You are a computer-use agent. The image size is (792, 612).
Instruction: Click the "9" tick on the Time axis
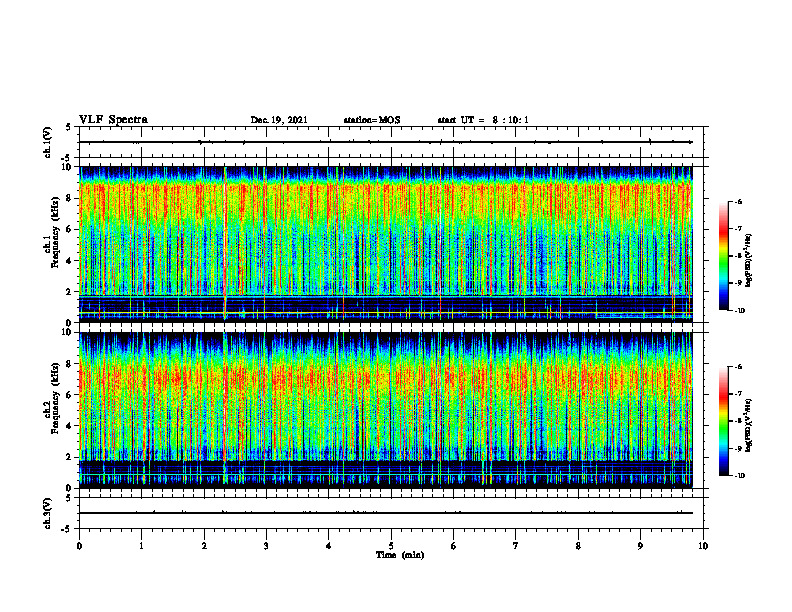point(640,546)
